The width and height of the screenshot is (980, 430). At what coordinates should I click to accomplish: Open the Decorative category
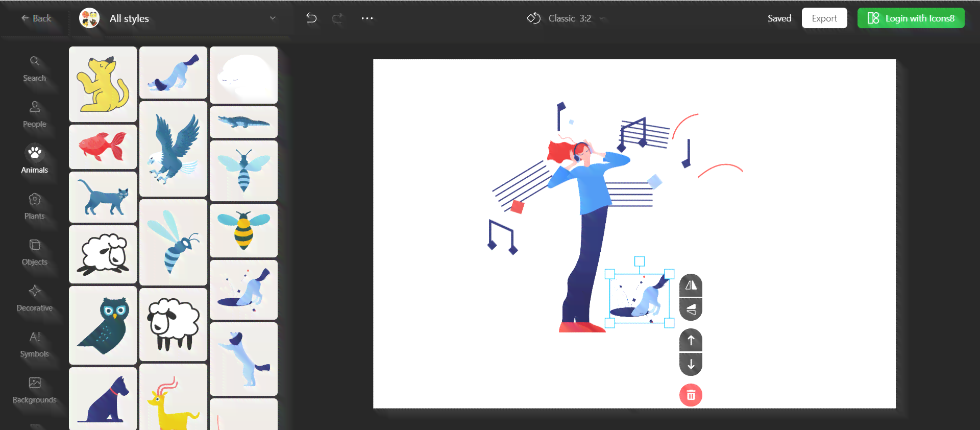click(x=34, y=298)
